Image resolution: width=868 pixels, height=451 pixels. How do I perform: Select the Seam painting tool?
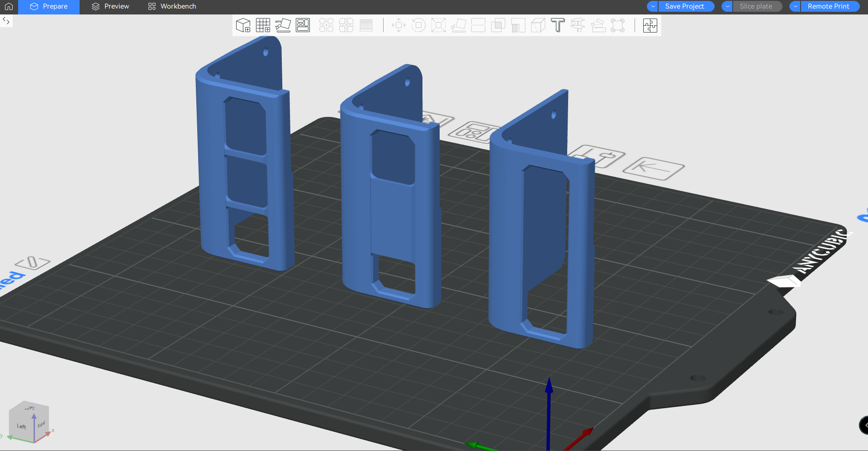pyautogui.click(x=538, y=25)
